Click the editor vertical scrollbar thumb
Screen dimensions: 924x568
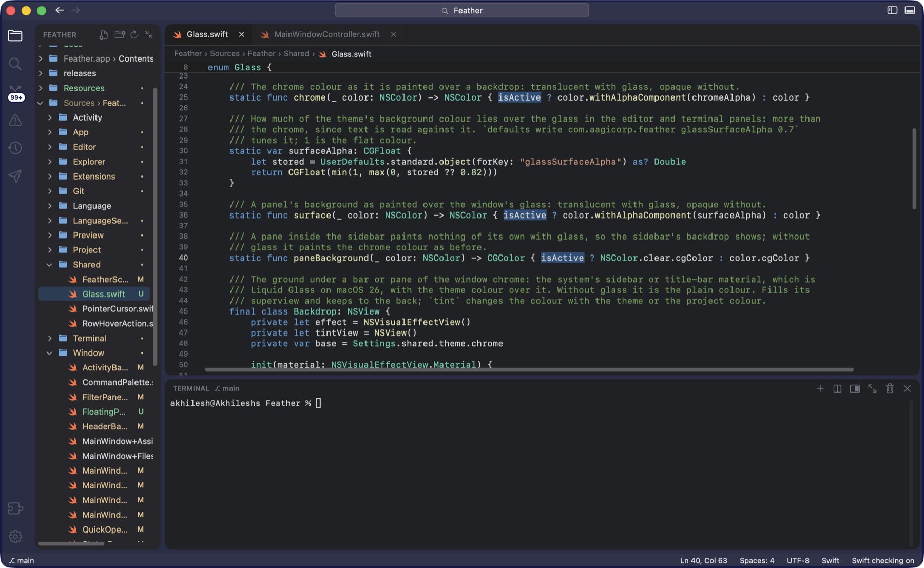pyautogui.click(x=914, y=168)
